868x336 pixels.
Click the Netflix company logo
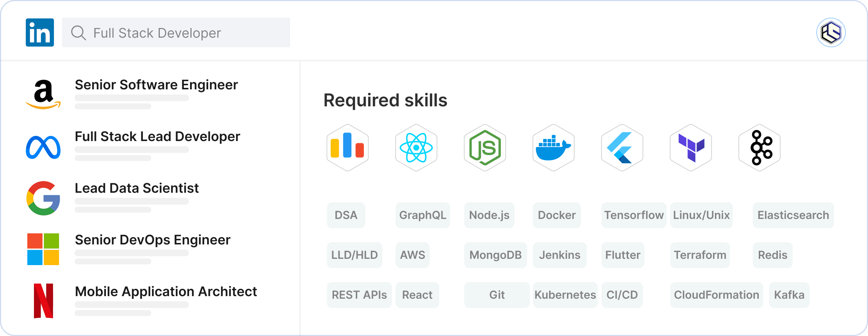click(x=44, y=301)
